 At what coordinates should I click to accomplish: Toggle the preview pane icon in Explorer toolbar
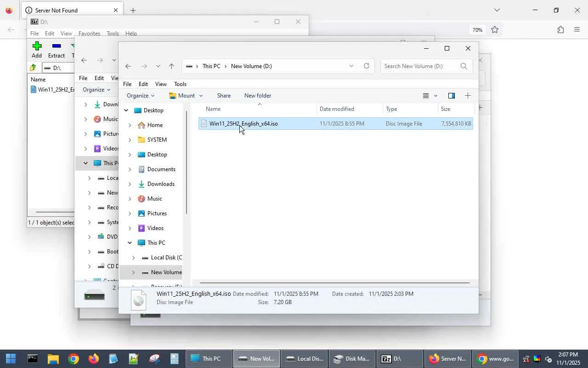click(x=451, y=96)
